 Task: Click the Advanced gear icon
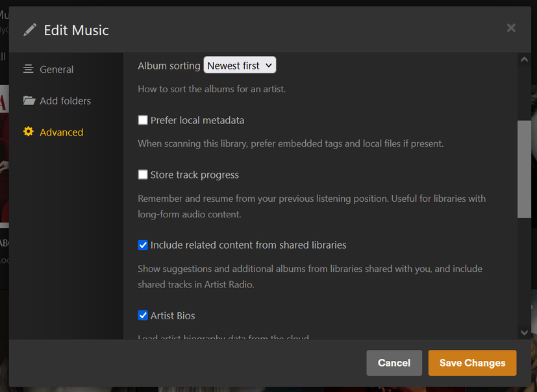pos(29,132)
